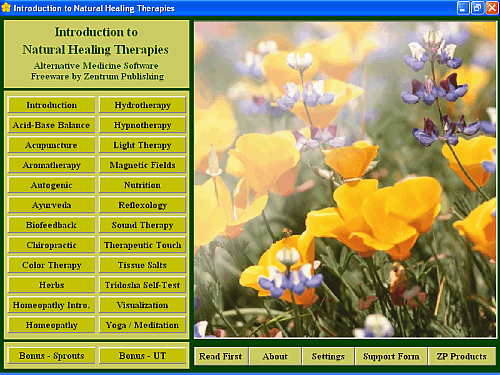Open the Therapeutic Touch topic

143,245
